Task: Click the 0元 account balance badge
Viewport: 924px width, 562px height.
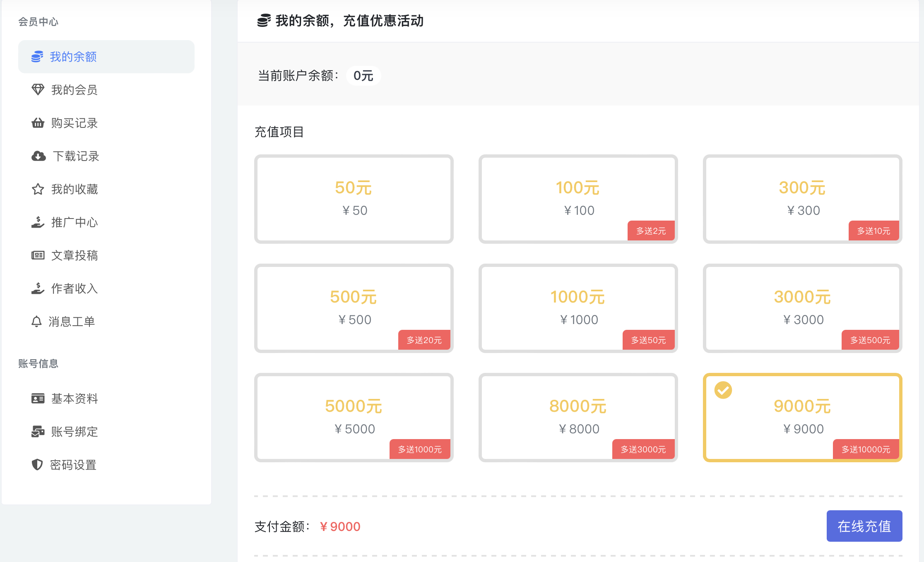Action: click(x=363, y=76)
